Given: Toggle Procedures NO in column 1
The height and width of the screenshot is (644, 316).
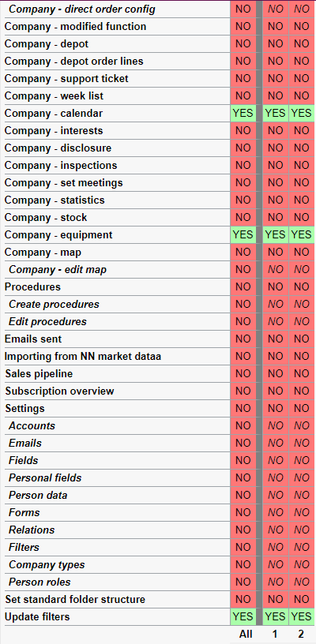Looking at the screenshot, I should [276, 286].
